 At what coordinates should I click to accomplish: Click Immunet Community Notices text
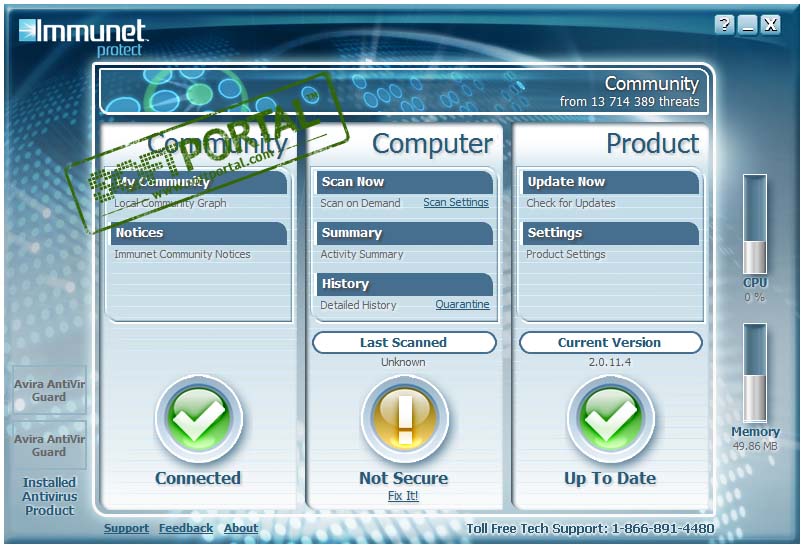click(x=182, y=254)
